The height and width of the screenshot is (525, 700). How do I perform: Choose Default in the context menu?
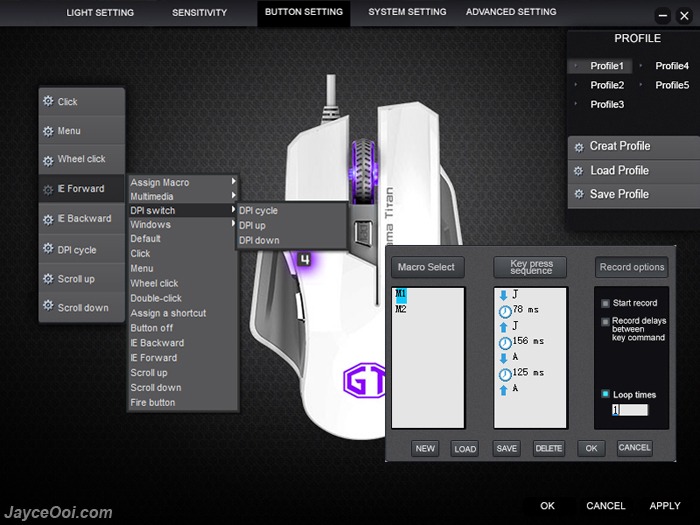click(183, 239)
